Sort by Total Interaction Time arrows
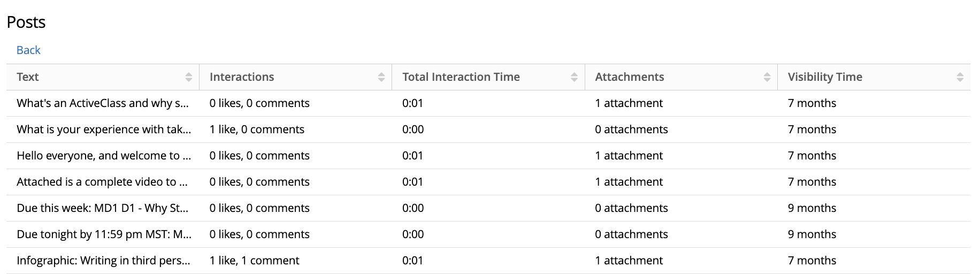980x274 pixels. click(x=574, y=77)
